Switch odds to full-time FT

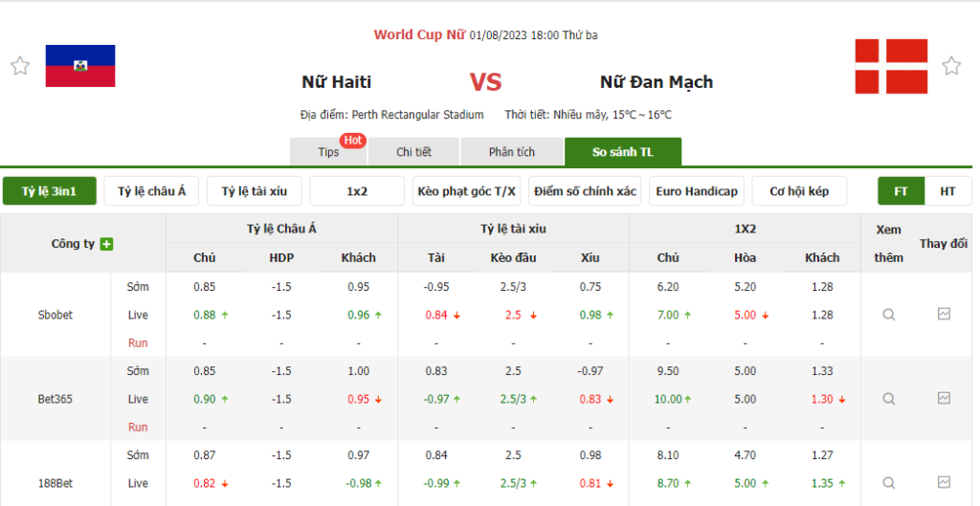click(901, 191)
